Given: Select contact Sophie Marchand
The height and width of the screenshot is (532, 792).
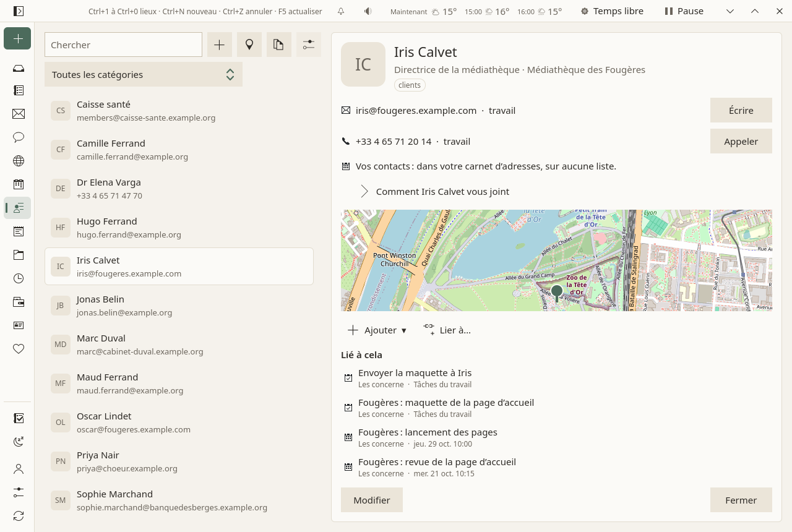Looking at the screenshot, I should [x=179, y=500].
